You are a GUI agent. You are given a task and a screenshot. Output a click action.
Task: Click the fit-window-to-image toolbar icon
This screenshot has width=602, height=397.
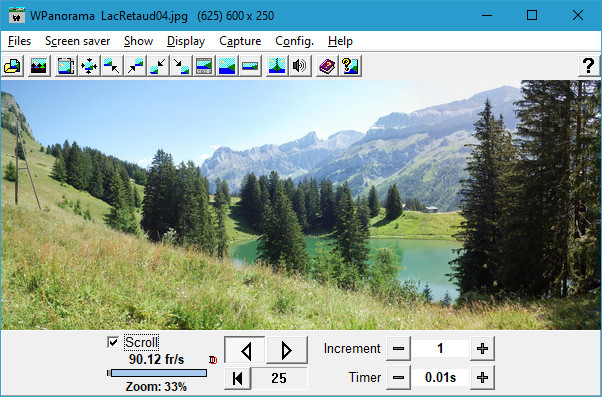click(x=66, y=66)
